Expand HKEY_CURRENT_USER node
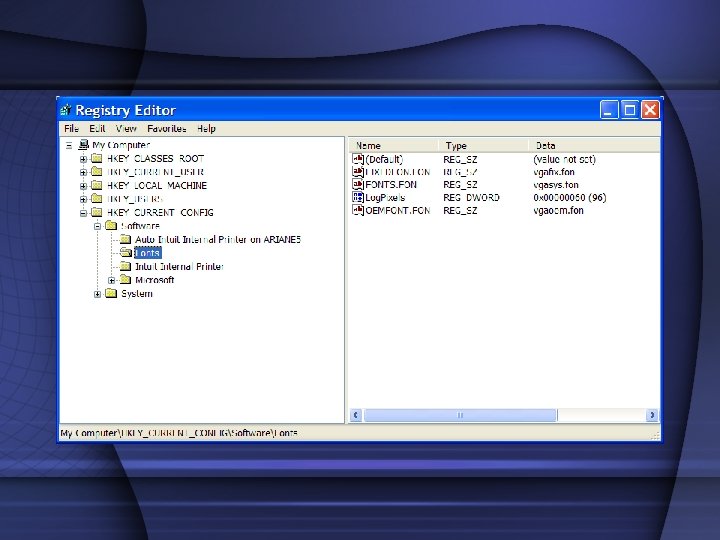This screenshot has height=540, width=720. [x=83, y=173]
